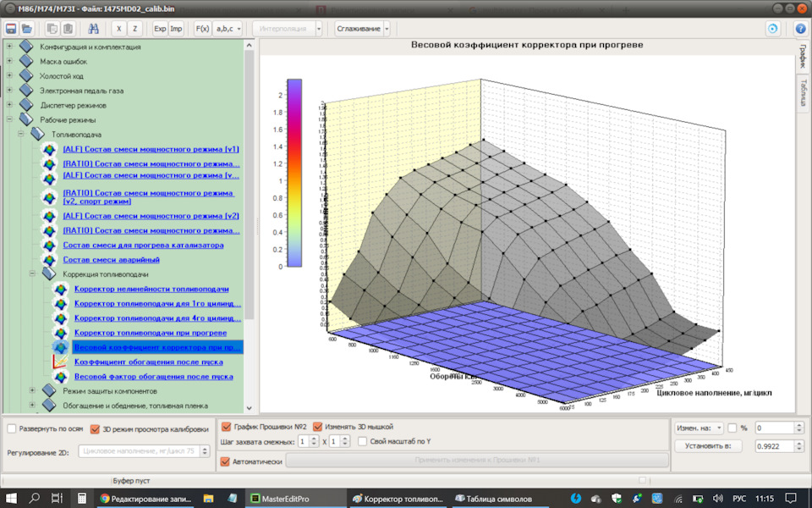The height and width of the screenshot is (508, 812).
Task: Open the Calculator from the taskbar
Action: [82, 498]
